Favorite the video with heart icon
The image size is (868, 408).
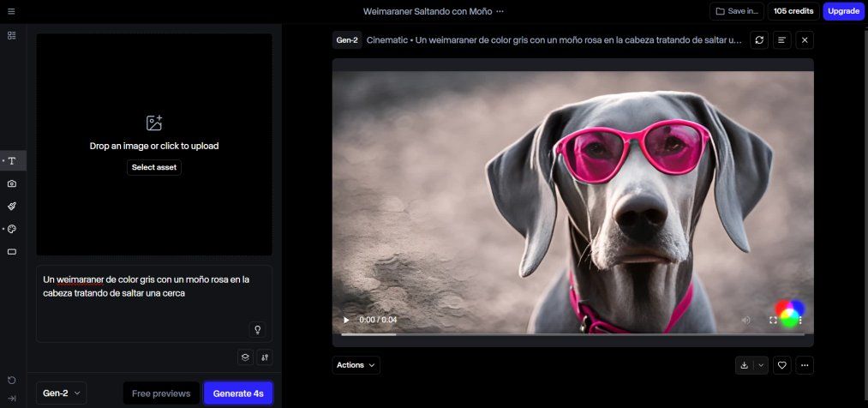782,365
